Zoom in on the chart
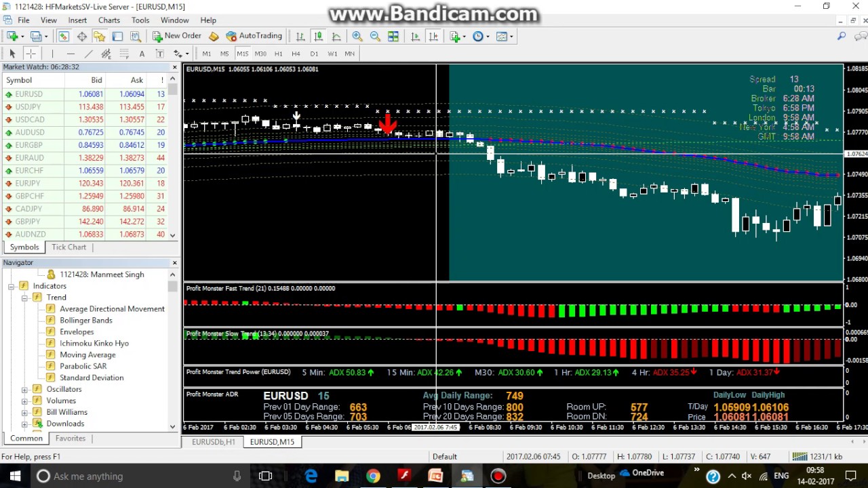The width and height of the screenshot is (868, 488). tap(357, 36)
